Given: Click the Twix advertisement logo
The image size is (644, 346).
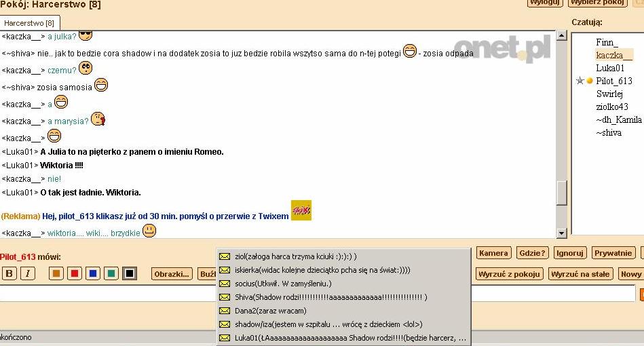Looking at the screenshot, I should (x=301, y=210).
